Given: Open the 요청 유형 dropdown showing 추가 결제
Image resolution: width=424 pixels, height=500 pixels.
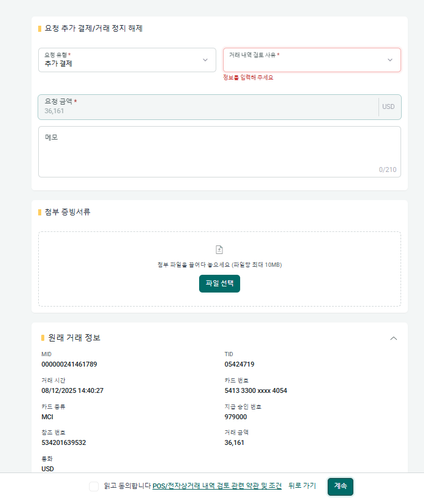Looking at the screenshot, I should click(127, 60).
